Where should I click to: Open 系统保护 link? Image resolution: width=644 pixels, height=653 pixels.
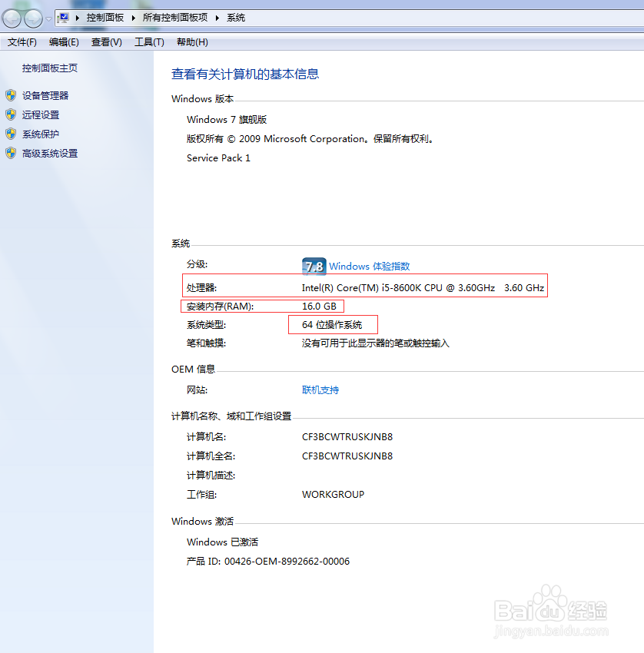(x=41, y=134)
